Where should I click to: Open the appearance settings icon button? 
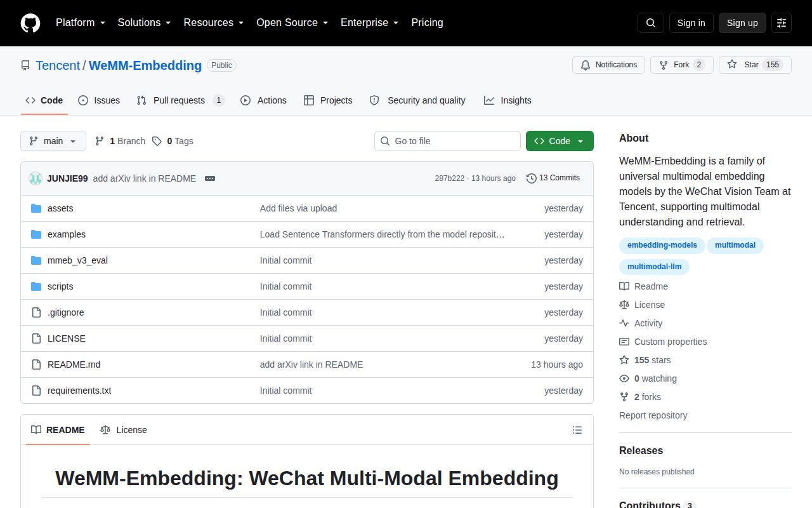tap(782, 23)
